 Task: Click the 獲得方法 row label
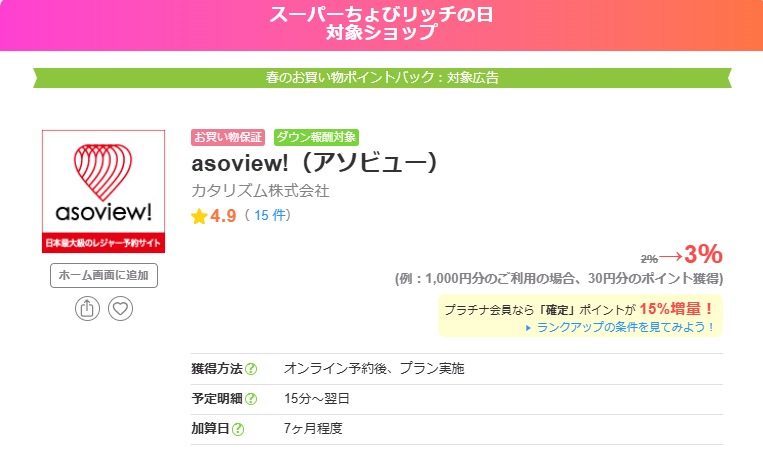click(216, 369)
